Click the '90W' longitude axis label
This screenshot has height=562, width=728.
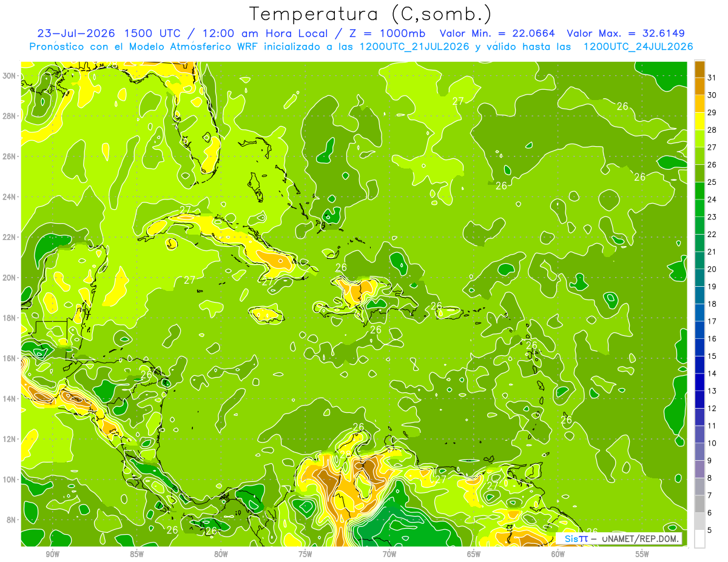[x=52, y=554]
